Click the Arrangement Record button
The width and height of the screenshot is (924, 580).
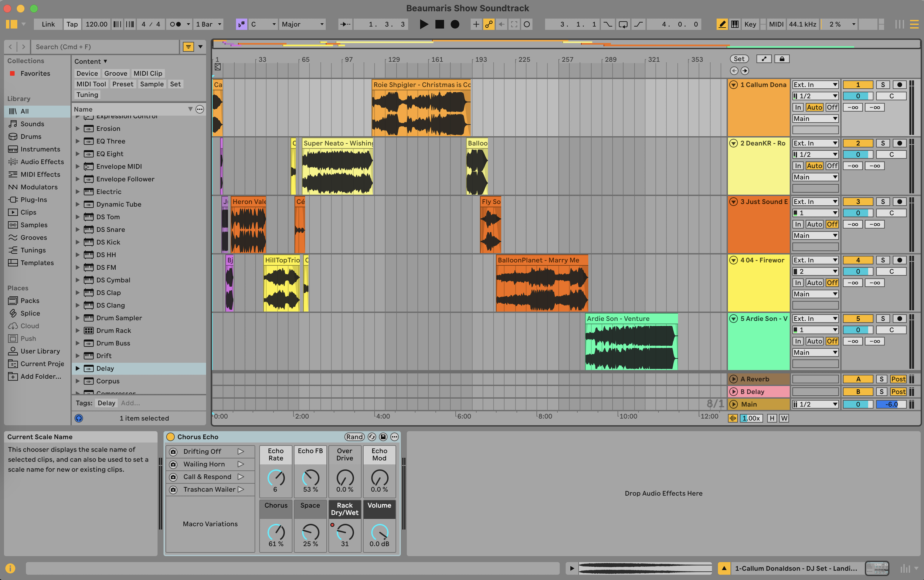coord(455,24)
